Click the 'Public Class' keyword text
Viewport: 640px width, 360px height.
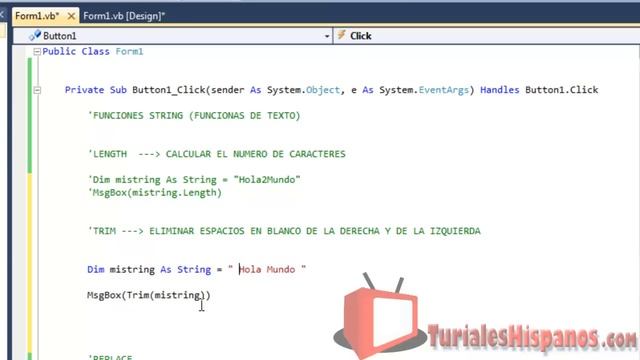coord(76,51)
